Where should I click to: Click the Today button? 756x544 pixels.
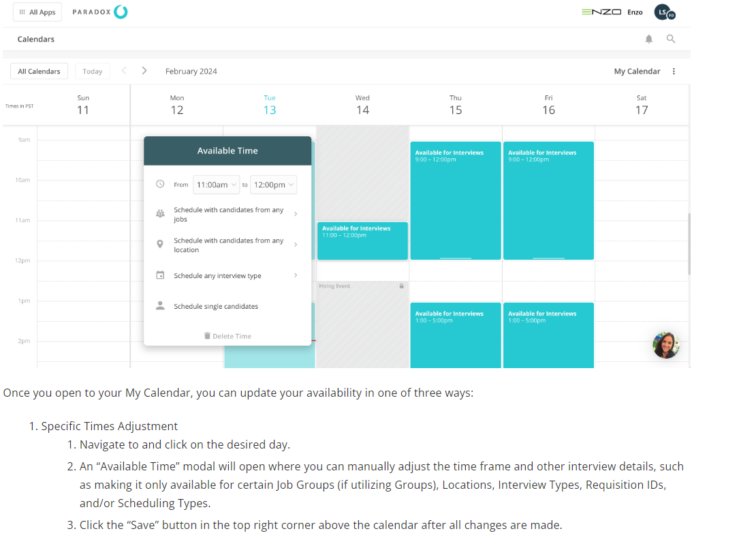point(92,72)
